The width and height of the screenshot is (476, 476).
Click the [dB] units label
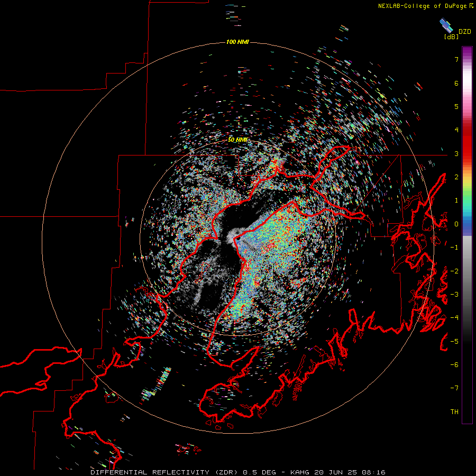click(x=451, y=37)
